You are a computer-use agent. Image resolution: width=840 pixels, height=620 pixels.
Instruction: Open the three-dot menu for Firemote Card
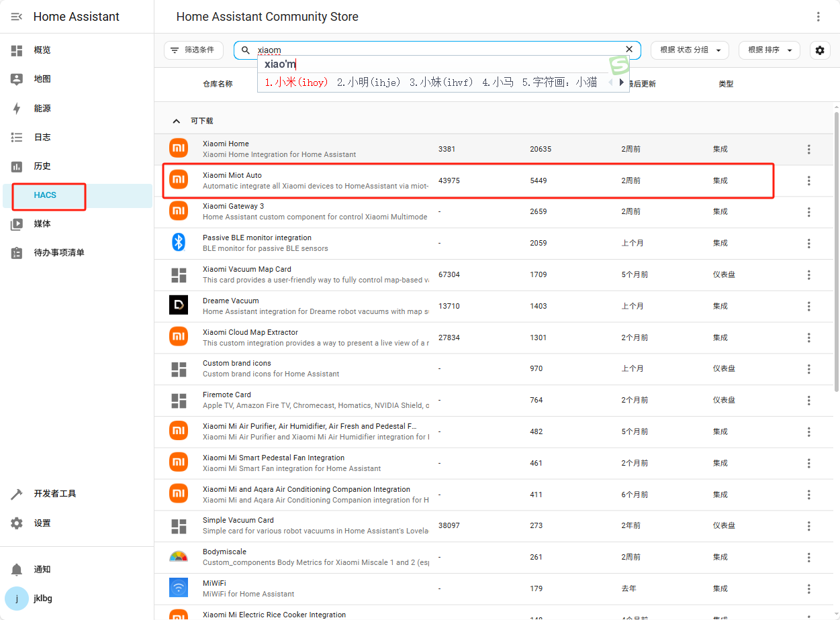[x=809, y=401]
